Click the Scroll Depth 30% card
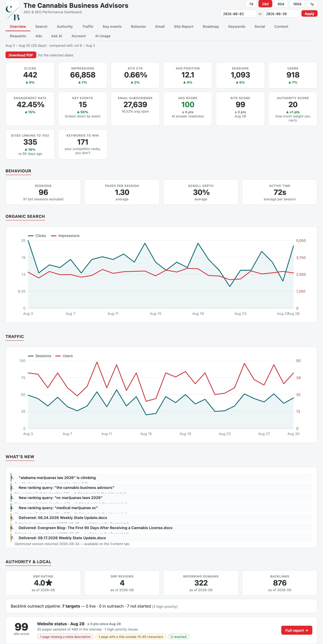323x644 pixels. 201,192
